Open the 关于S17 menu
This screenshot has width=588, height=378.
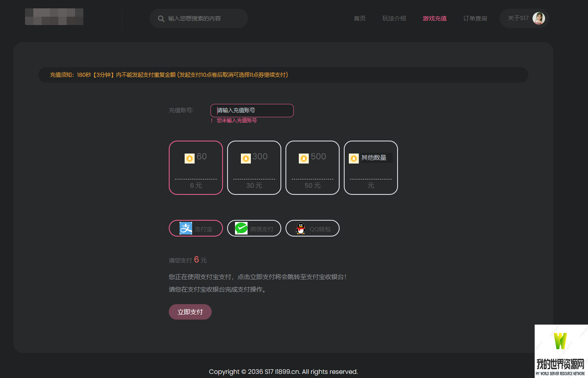[518, 18]
